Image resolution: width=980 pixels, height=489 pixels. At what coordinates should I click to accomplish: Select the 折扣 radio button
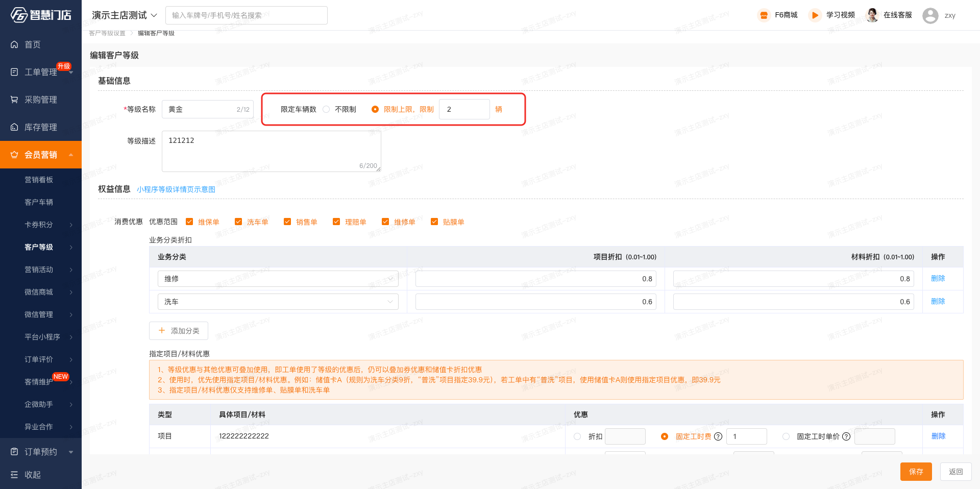(x=577, y=436)
